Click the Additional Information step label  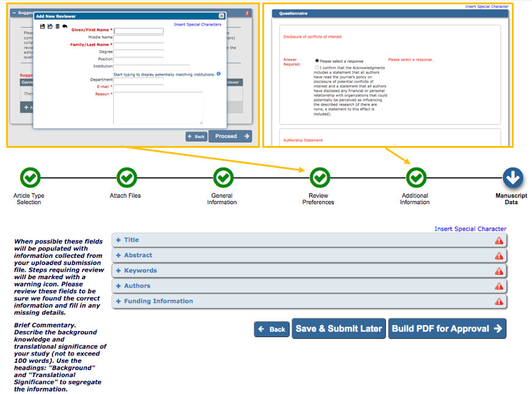click(x=415, y=199)
